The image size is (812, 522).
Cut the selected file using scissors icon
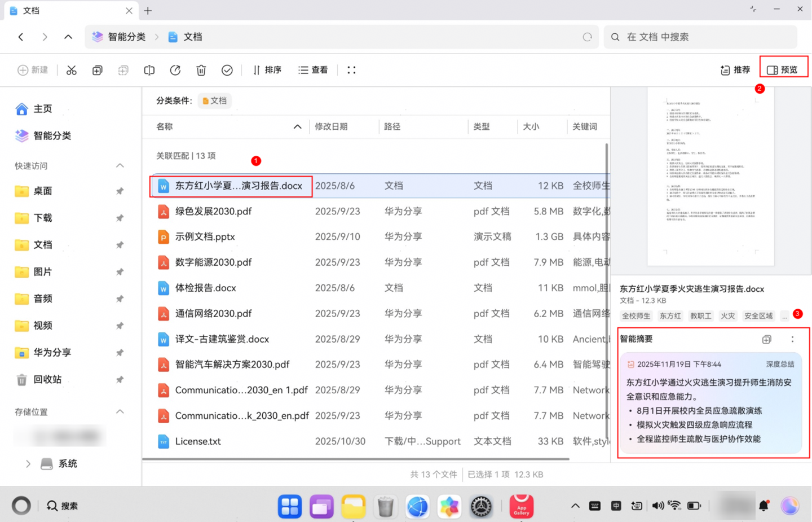point(71,69)
